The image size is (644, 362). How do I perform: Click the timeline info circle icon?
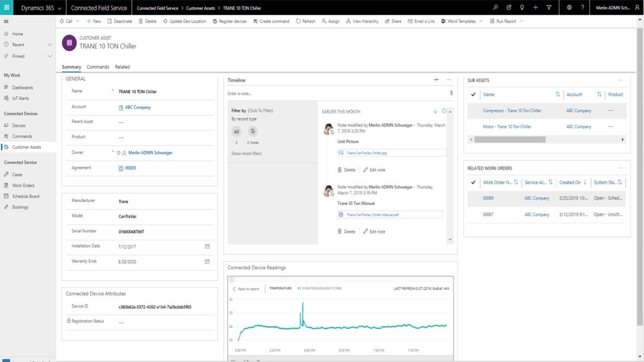point(444,111)
